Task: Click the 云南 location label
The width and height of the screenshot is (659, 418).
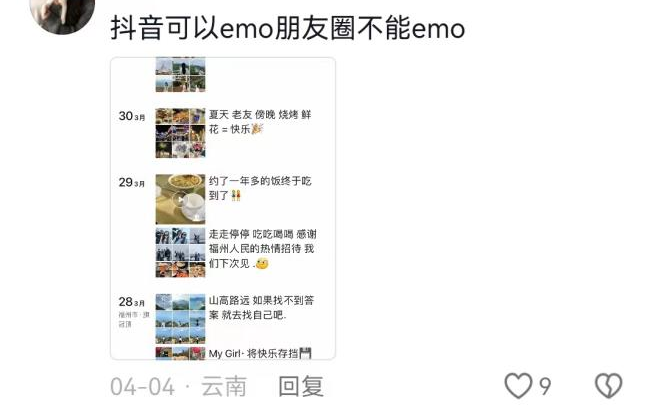Action: click(x=224, y=386)
